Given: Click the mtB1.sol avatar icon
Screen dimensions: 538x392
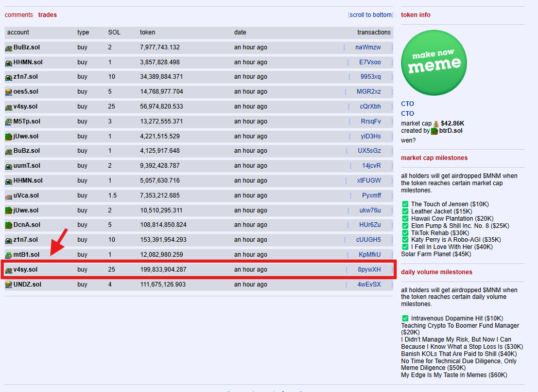Looking at the screenshot, I should (x=9, y=255).
